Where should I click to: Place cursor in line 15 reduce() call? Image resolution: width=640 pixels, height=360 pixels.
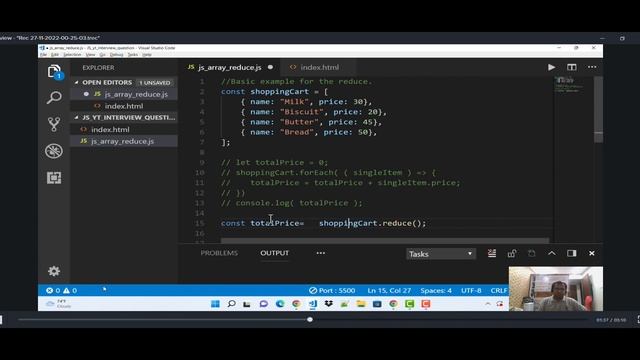pos(404,223)
